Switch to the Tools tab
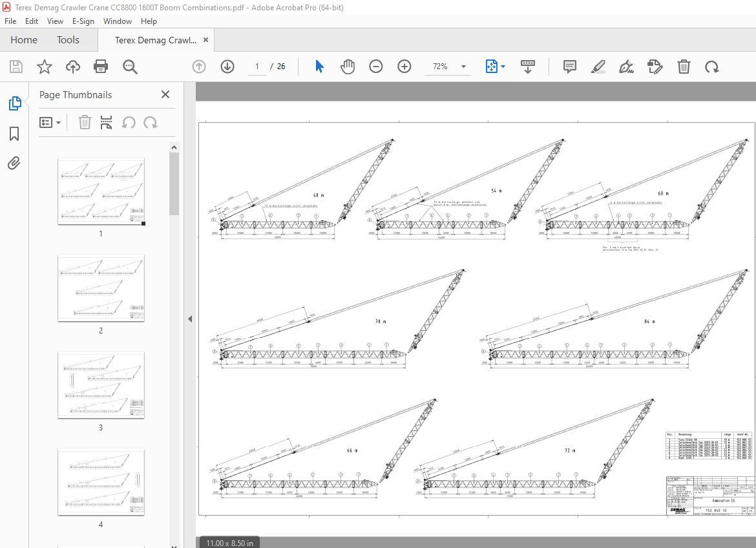Image resolution: width=756 pixels, height=548 pixels. 68,40
